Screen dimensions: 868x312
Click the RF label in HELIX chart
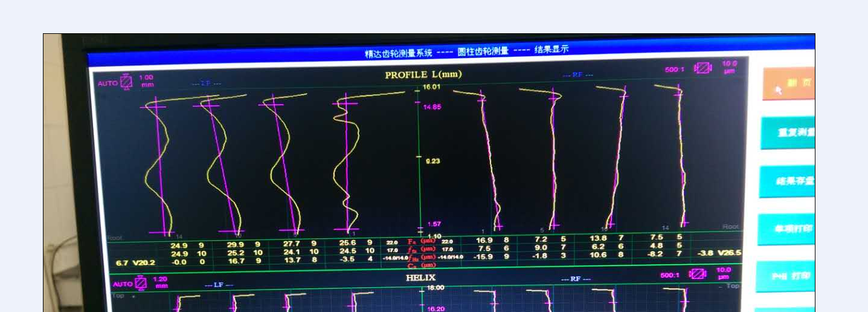(x=576, y=279)
